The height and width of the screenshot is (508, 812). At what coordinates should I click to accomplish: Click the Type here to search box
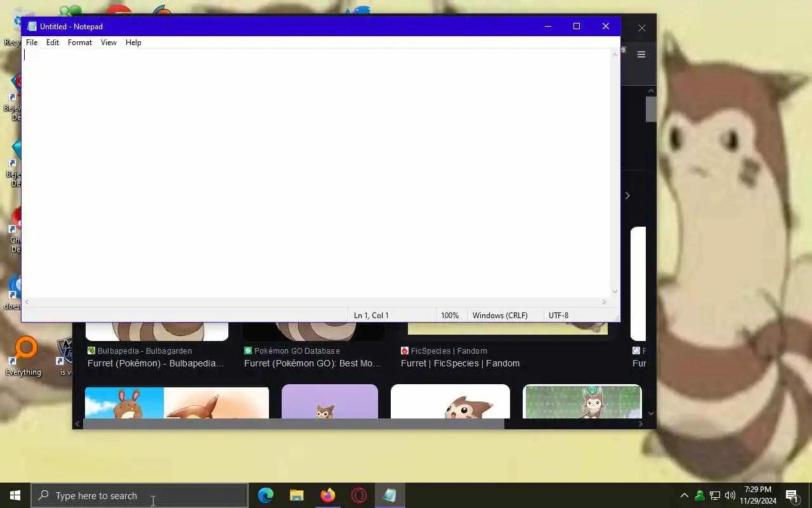click(140, 495)
